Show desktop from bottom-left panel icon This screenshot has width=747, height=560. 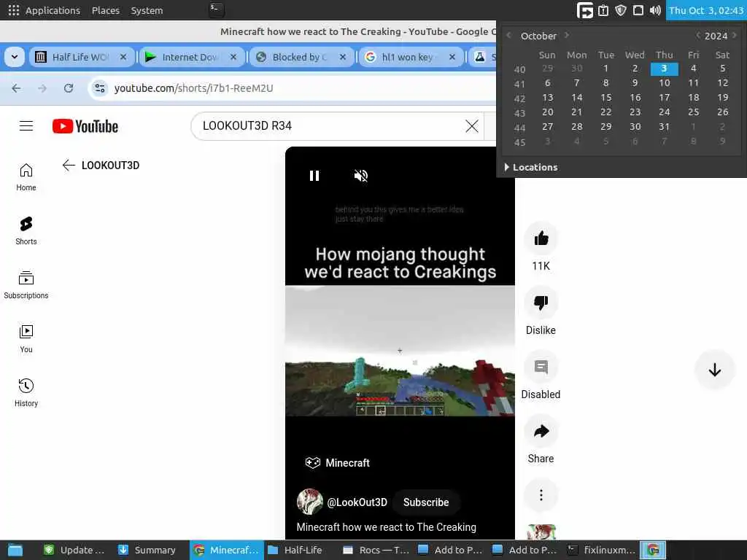tap(15, 550)
